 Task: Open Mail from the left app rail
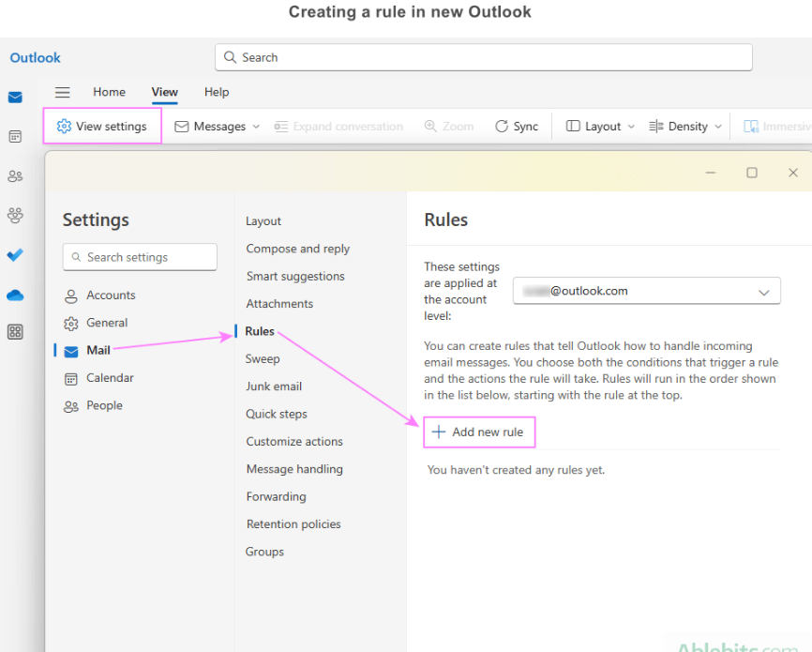click(x=15, y=98)
